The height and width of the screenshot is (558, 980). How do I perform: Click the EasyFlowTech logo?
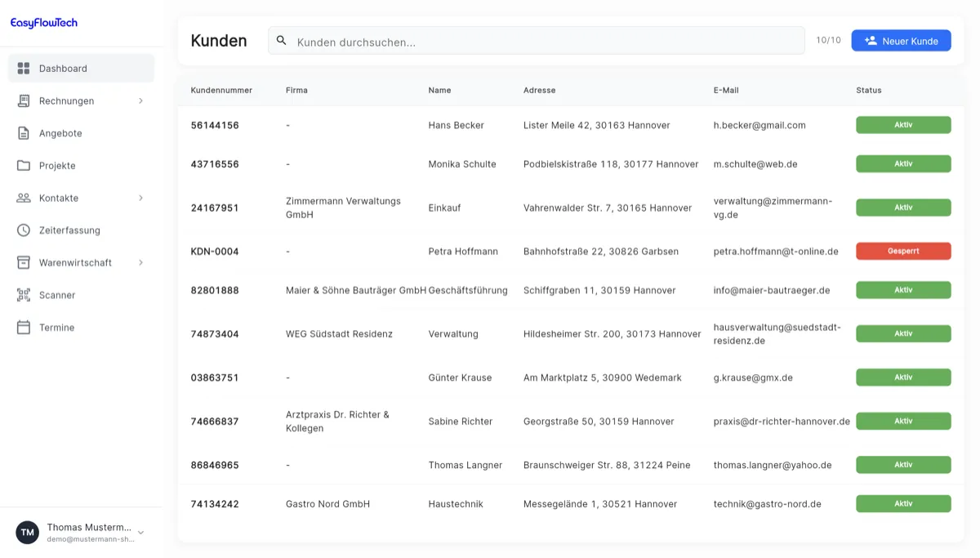pyautogui.click(x=42, y=21)
